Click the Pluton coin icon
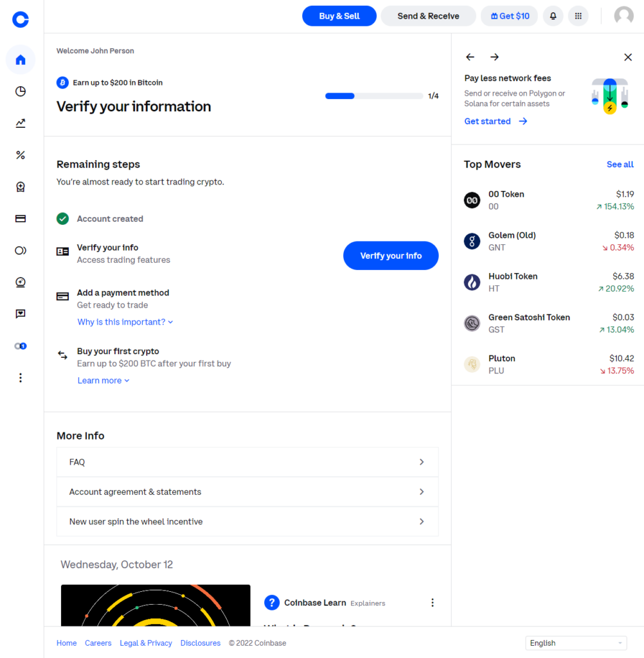 pos(472,364)
